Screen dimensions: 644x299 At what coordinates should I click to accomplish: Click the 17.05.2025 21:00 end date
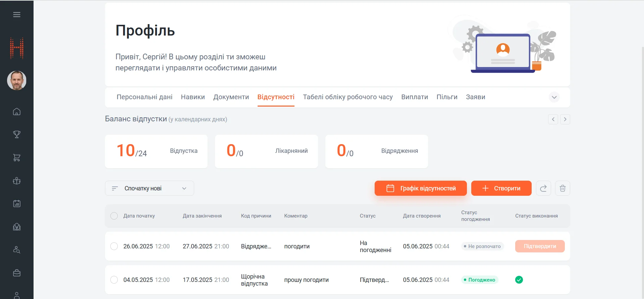tap(206, 280)
